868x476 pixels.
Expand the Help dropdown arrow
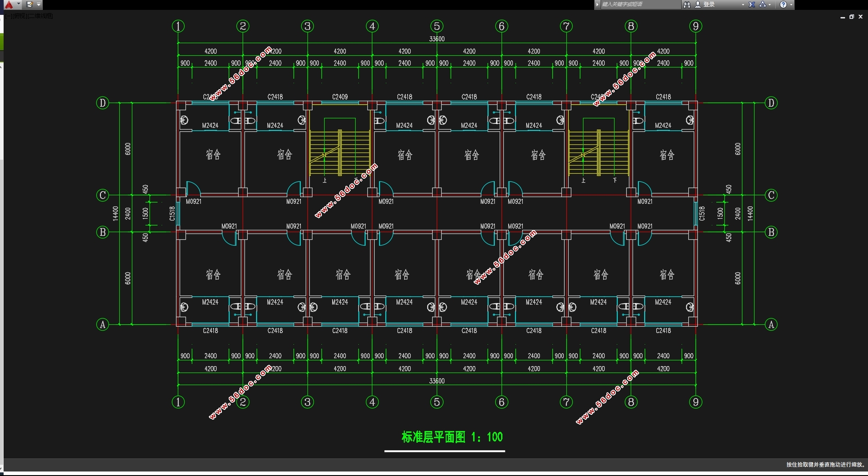(x=791, y=4)
